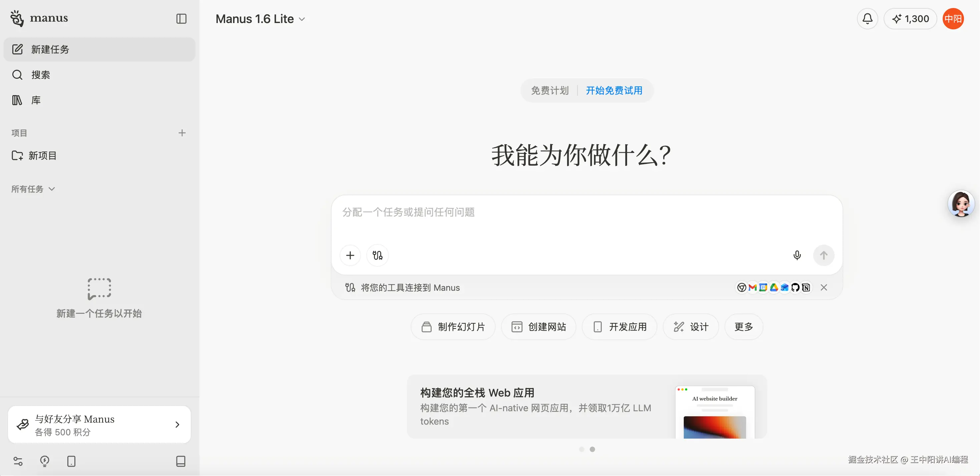Click the 开始免费试用 link
The height and width of the screenshot is (476, 980).
click(x=614, y=91)
